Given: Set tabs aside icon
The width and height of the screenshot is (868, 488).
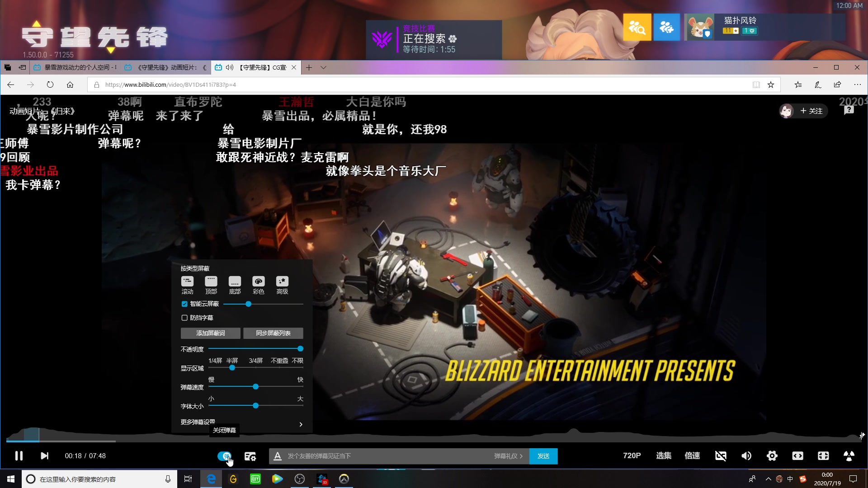Looking at the screenshot, I should 22,67.
